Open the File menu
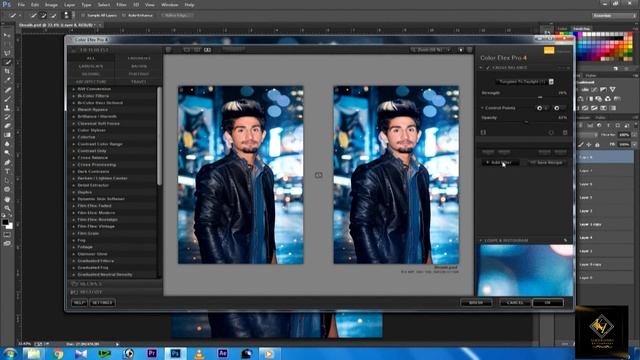The height and width of the screenshot is (360, 640). click(21, 5)
